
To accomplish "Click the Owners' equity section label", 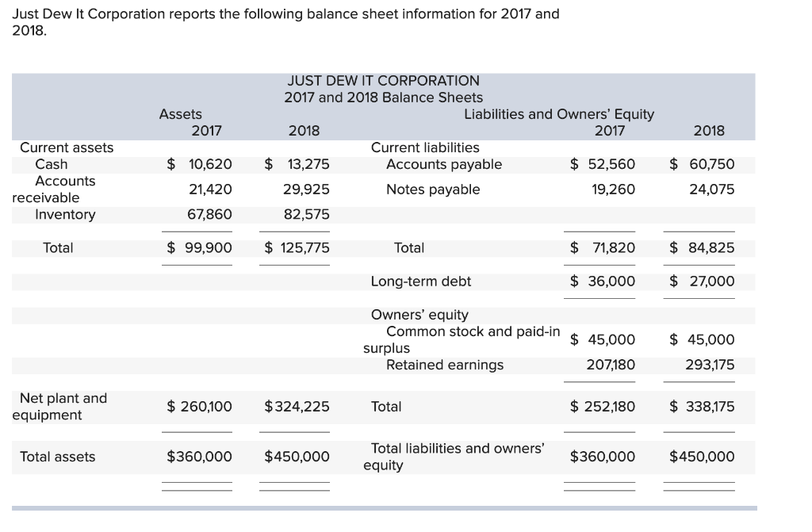I will pos(419,315).
